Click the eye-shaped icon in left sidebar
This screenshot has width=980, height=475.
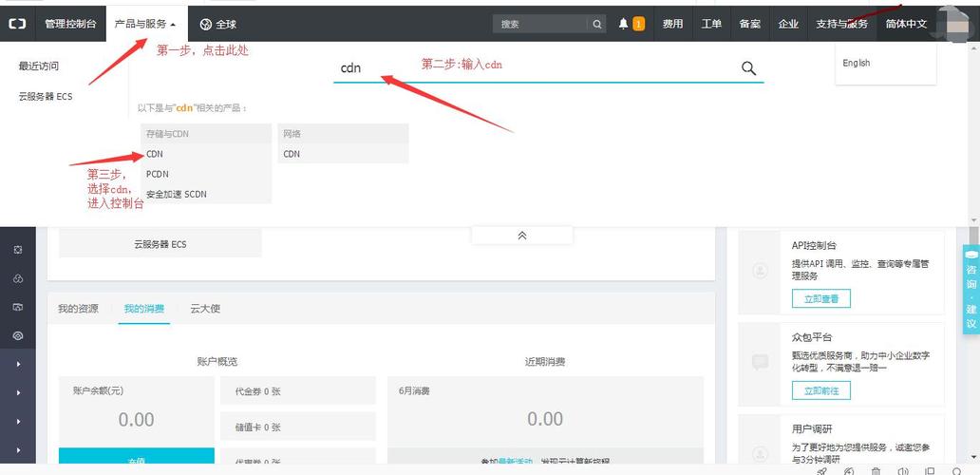[x=18, y=336]
